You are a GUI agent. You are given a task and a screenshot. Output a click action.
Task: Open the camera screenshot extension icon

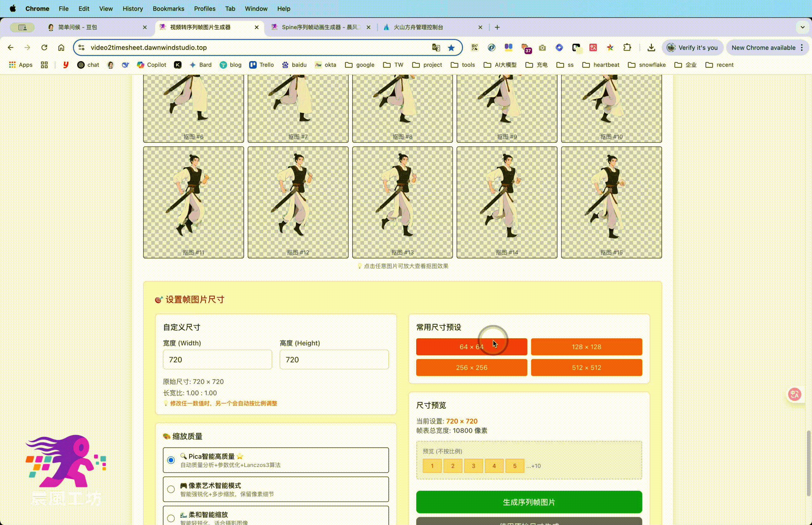click(542, 48)
